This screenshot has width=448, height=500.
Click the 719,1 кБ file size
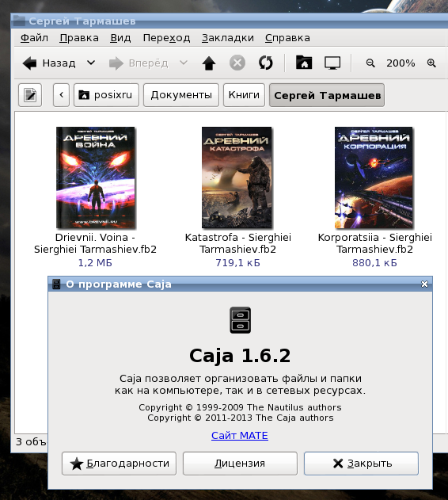[237, 263]
